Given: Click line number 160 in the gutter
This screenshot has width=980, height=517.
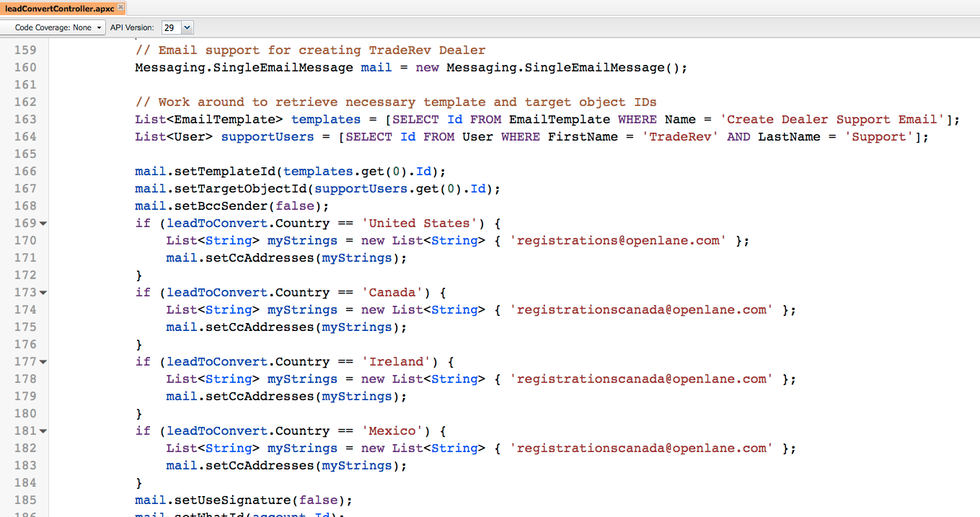Looking at the screenshot, I should (25, 68).
